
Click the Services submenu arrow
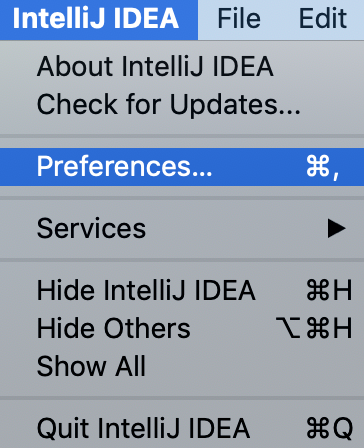tap(336, 229)
